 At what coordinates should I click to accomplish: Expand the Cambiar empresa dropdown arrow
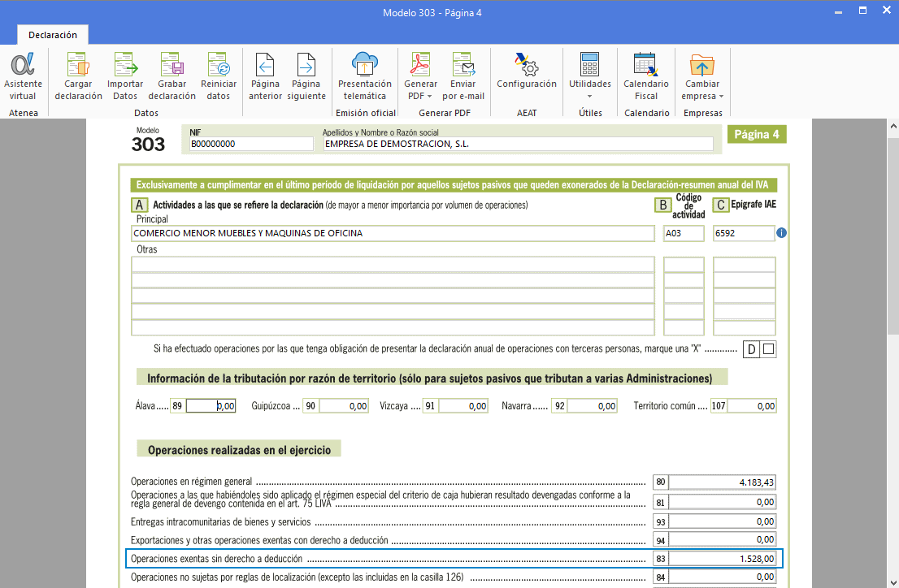click(721, 97)
